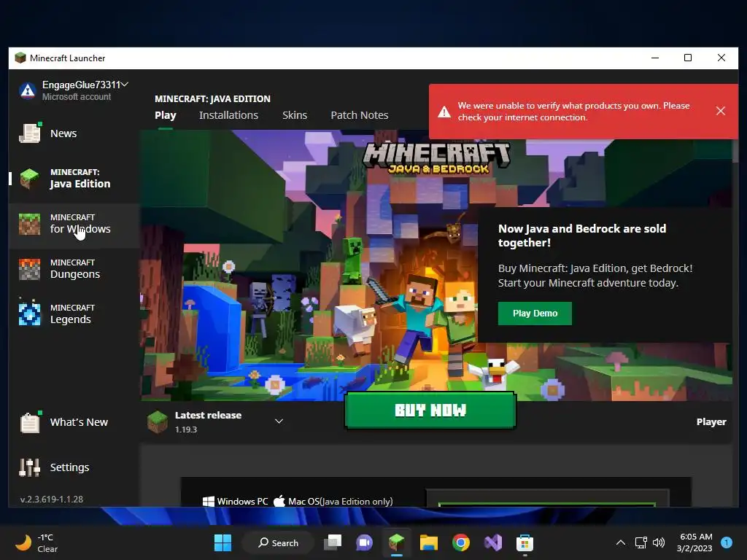Screen dimensions: 747x560
Task: Open the Settings sliders icon
Action: [x=29, y=467]
